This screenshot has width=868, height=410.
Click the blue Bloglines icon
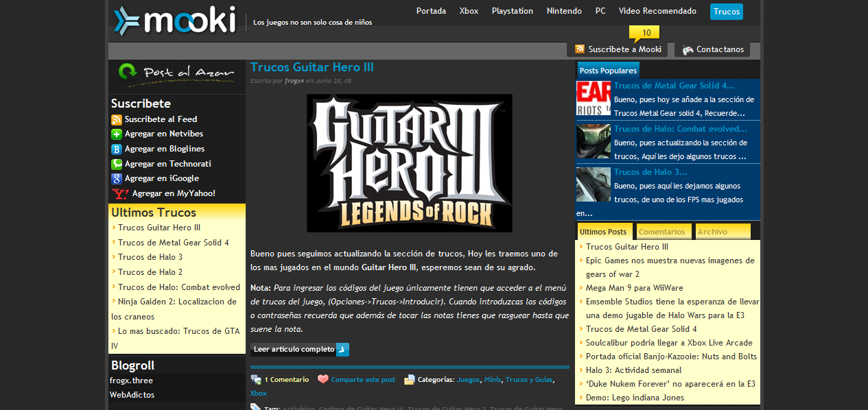click(x=117, y=149)
